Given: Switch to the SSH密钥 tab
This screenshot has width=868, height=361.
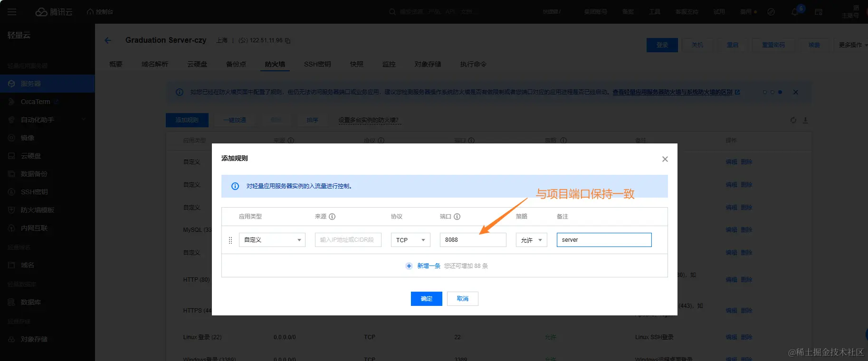Looking at the screenshot, I should (317, 64).
